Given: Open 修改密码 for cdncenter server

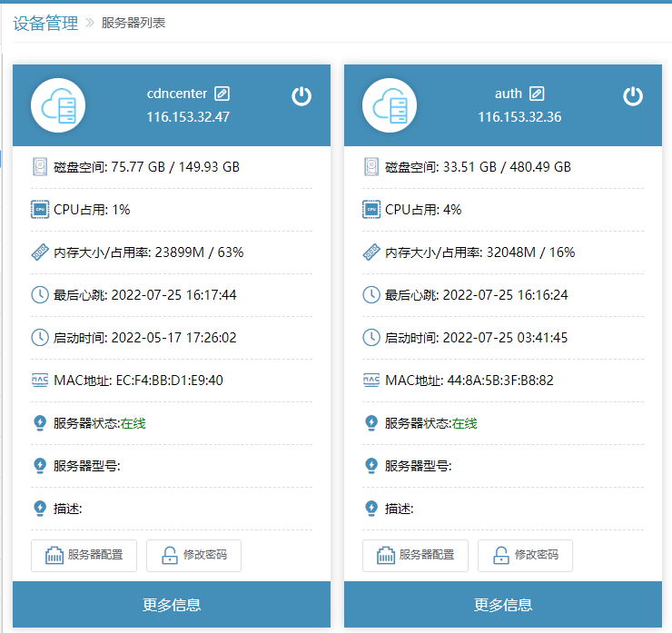Looking at the screenshot, I should pos(193,555).
